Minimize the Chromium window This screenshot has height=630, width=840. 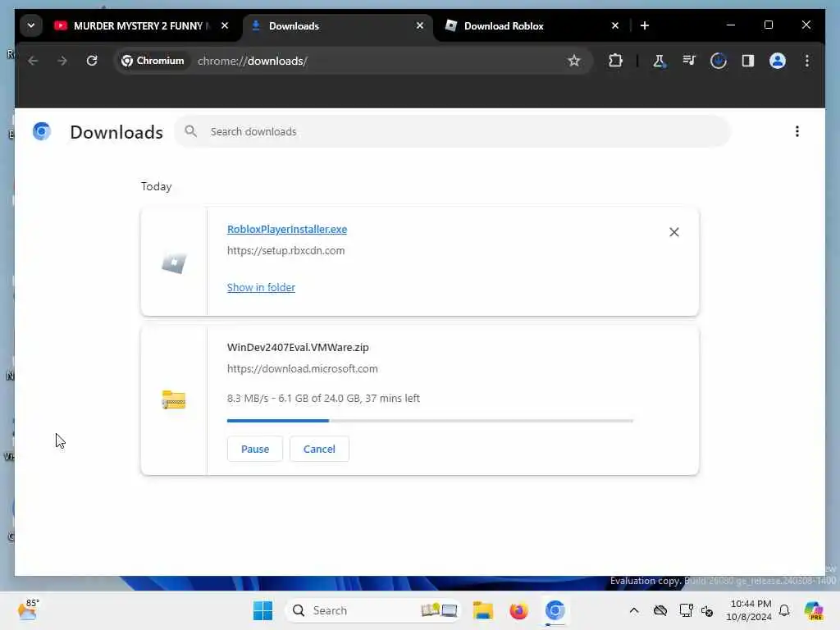coord(731,25)
